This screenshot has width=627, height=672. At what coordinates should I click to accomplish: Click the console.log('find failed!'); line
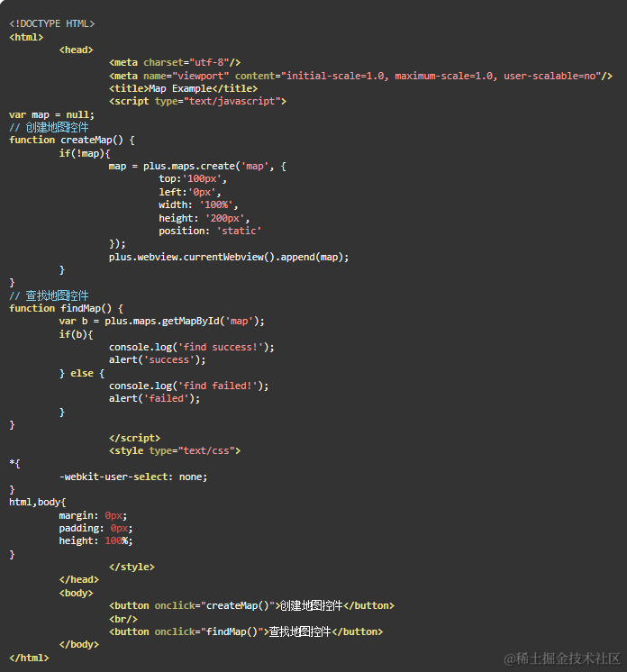[189, 386]
